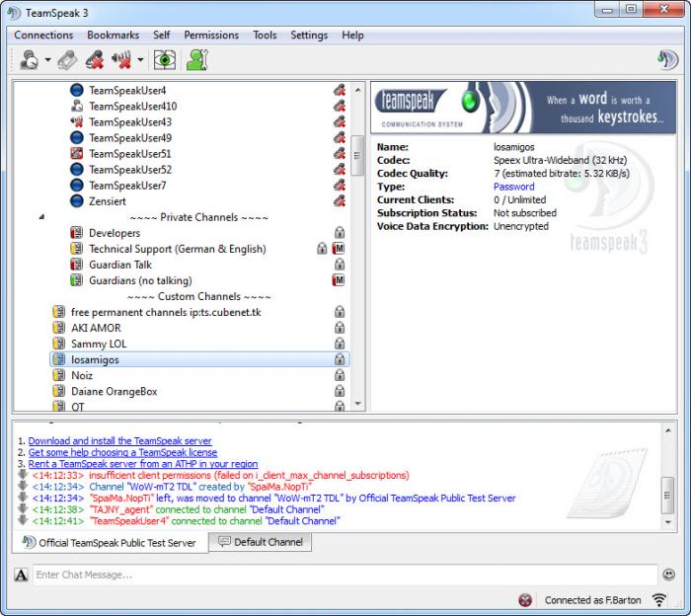Click the chat log scroll-down arrow
The height and width of the screenshot is (616, 691).
click(668, 522)
